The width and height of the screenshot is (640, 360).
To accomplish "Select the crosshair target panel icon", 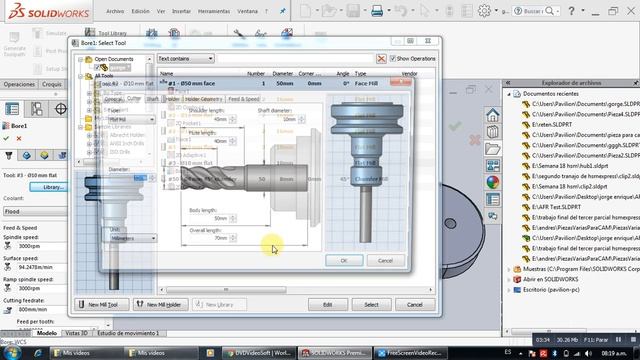I will [x=61, y=109].
